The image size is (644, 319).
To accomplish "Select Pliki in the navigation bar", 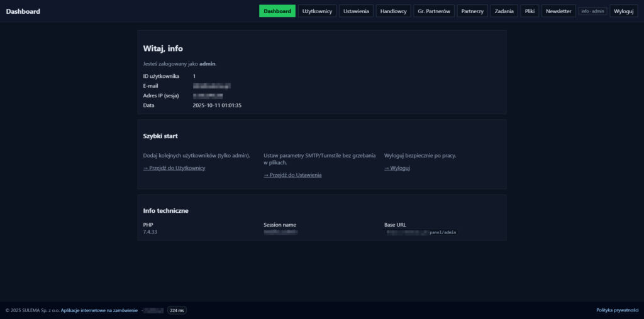I will click(x=530, y=11).
